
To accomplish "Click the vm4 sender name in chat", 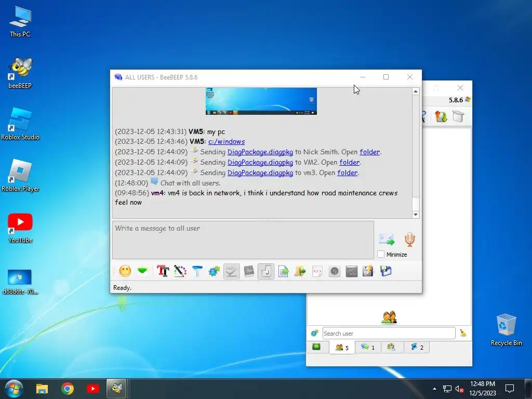I will [157, 193].
